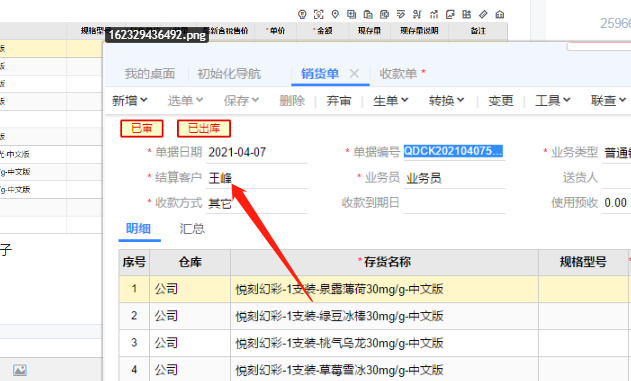The height and width of the screenshot is (381, 631).
Task: Click the ruler measure icon
Action: 483,14
